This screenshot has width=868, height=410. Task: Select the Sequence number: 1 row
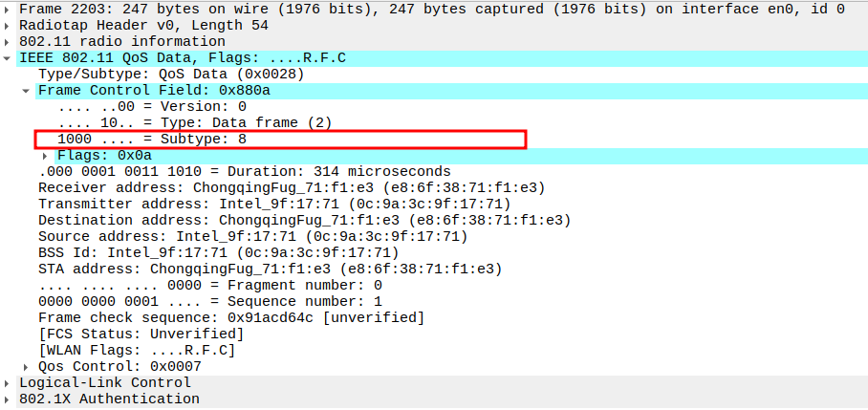(210, 301)
